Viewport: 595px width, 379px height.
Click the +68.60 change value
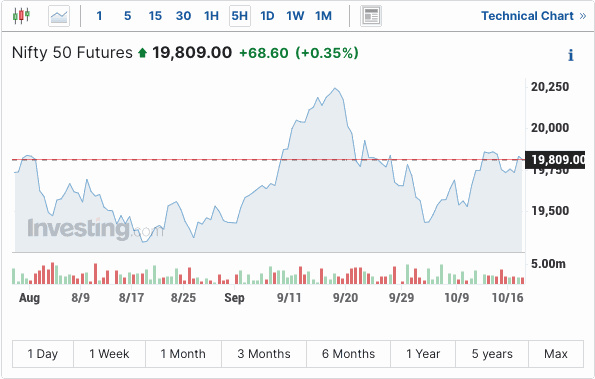click(x=264, y=53)
